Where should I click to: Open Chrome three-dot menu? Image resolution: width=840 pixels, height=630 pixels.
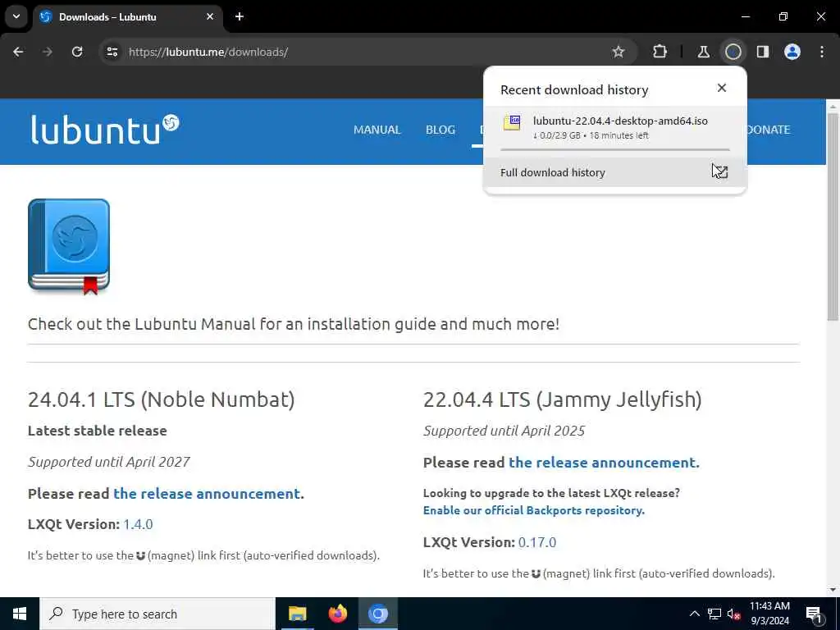pyautogui.click(x=822, y=52)
